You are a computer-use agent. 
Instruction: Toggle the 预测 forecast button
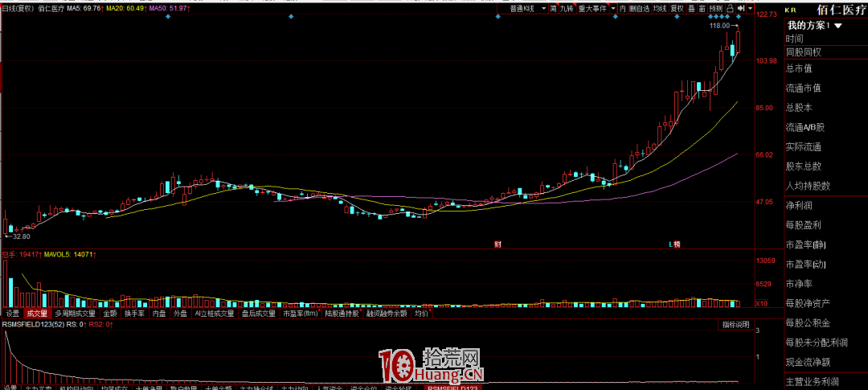[716, 9]
